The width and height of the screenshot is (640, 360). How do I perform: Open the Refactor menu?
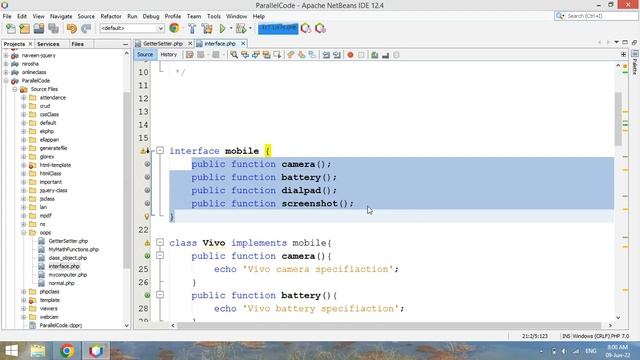click(111, 16)
